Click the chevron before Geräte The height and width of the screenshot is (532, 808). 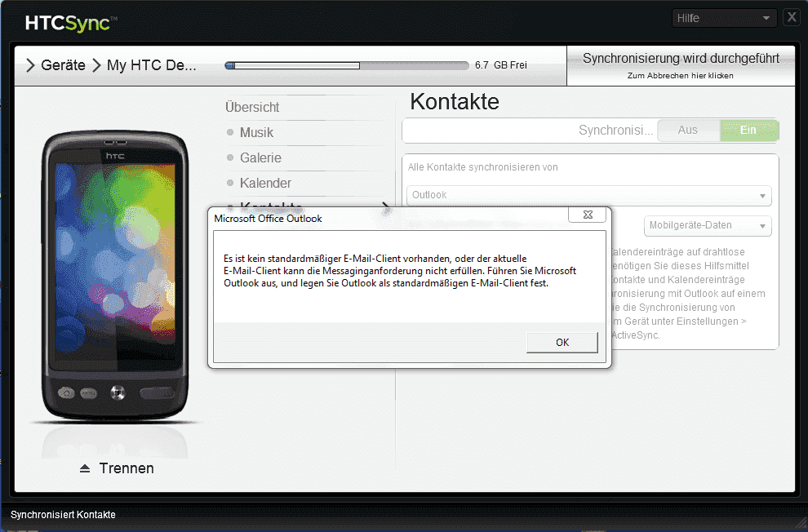tap(30, 65)
